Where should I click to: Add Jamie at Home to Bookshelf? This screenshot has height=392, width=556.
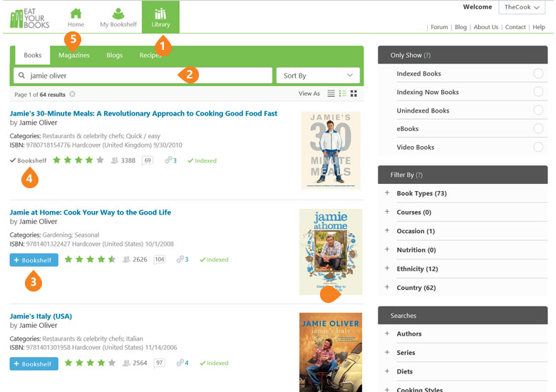click(x=34, y=260)
